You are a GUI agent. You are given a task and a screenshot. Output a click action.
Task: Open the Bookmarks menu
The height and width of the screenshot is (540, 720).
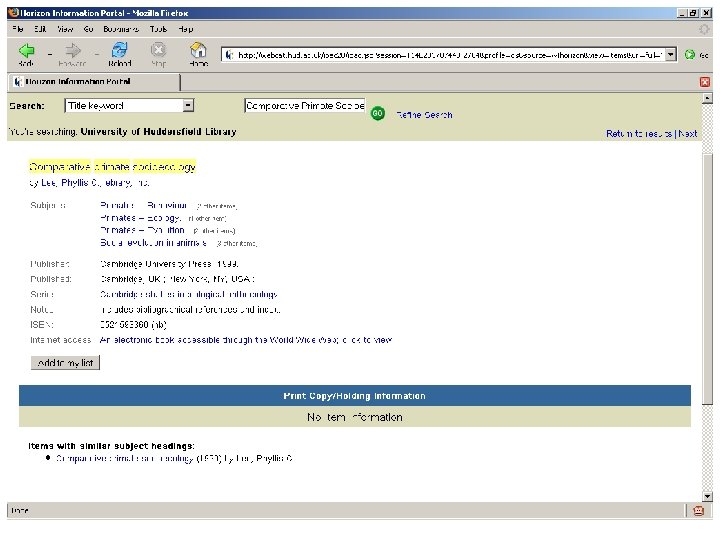point(121,29)
